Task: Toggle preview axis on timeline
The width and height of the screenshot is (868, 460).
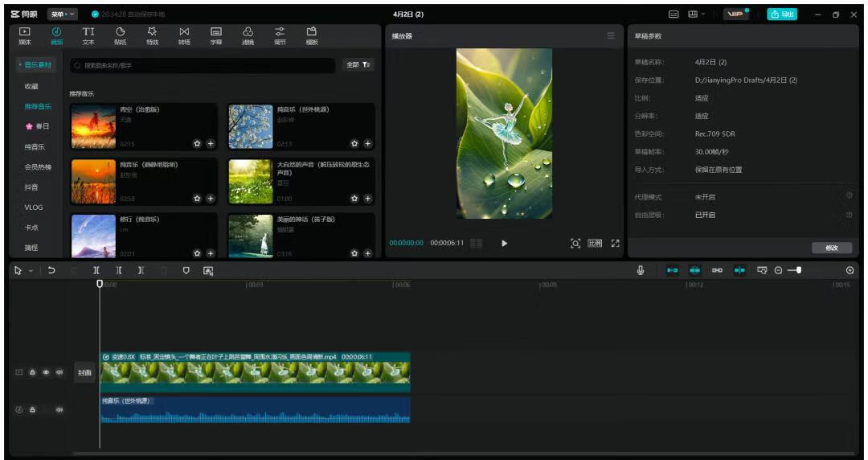Action: click(x=739, y=270)
